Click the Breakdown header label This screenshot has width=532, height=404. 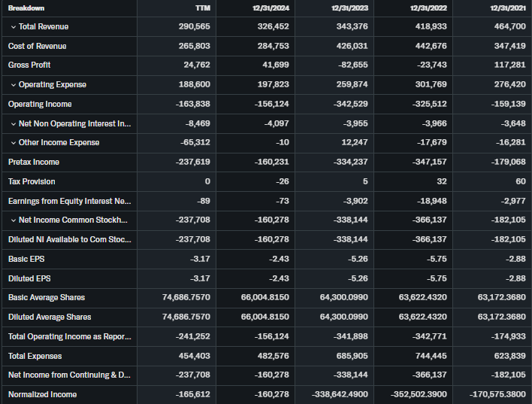(26, 8)
